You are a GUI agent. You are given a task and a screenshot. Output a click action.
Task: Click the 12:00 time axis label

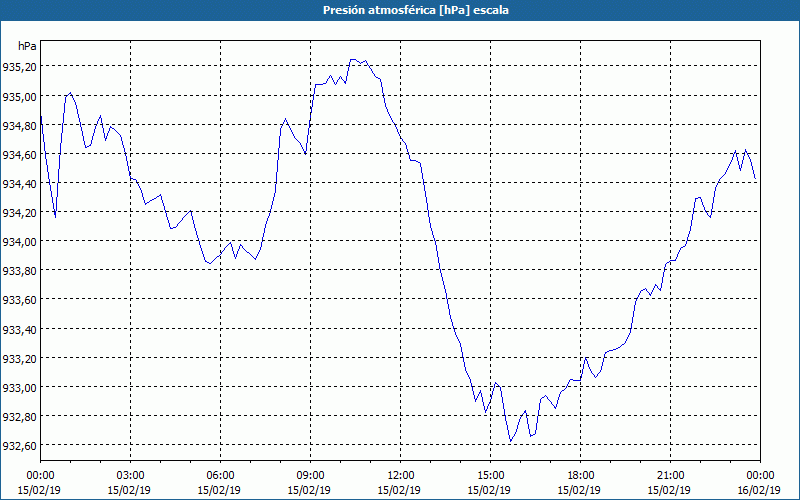pyautogui.click(x=401, y=476)
